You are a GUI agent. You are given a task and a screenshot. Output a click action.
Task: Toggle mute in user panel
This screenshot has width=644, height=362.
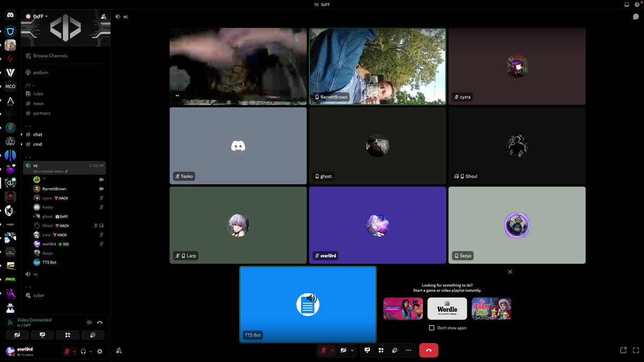pyautogui.click(x=67, y=351)
